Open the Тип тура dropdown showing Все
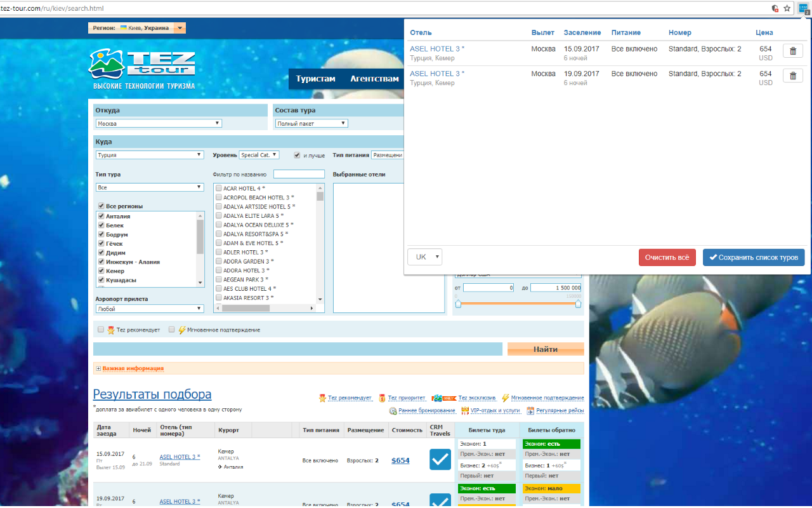 pos(150,187)
